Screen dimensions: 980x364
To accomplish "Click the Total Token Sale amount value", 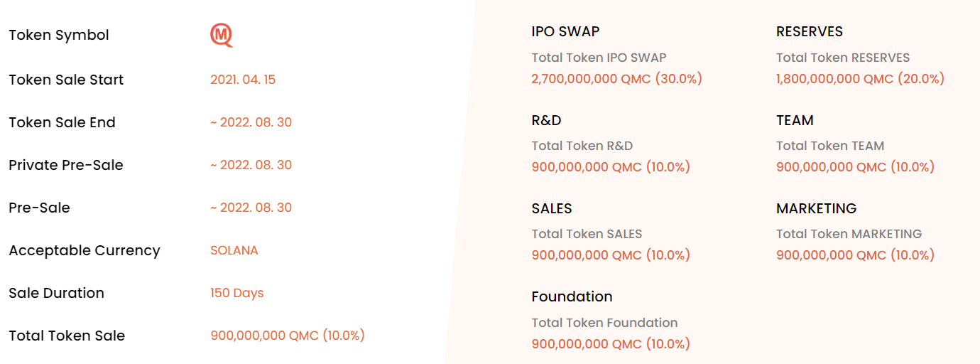I will pyautogui.click(x=288, y=336).
